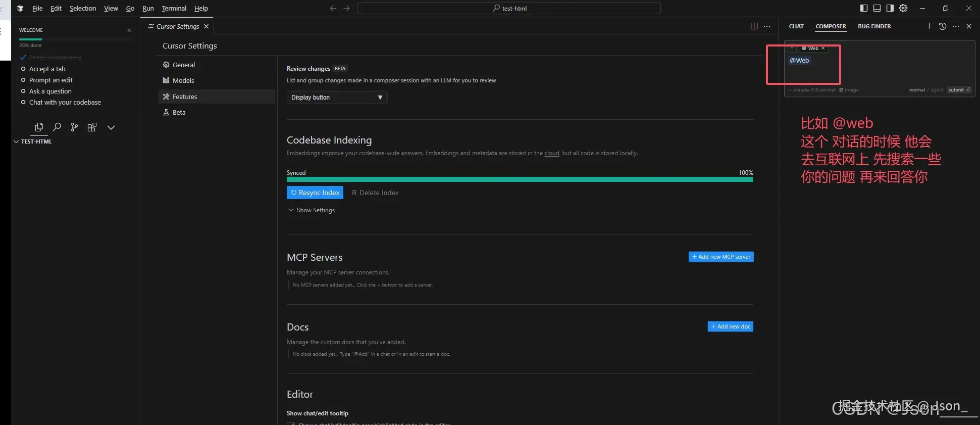Start a new composer with the plus icon
Image resolution: width=980 pixels, height=425 pixels.
(x=929, y=26)
